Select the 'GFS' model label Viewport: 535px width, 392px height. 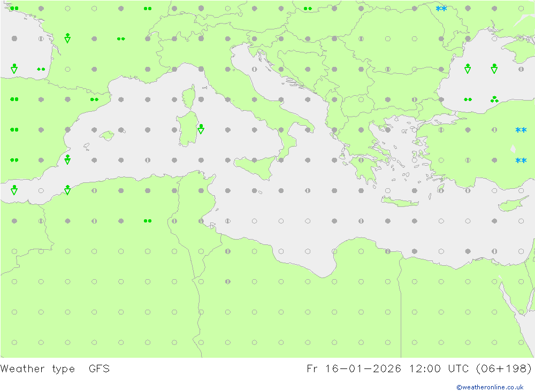[100, 369]
